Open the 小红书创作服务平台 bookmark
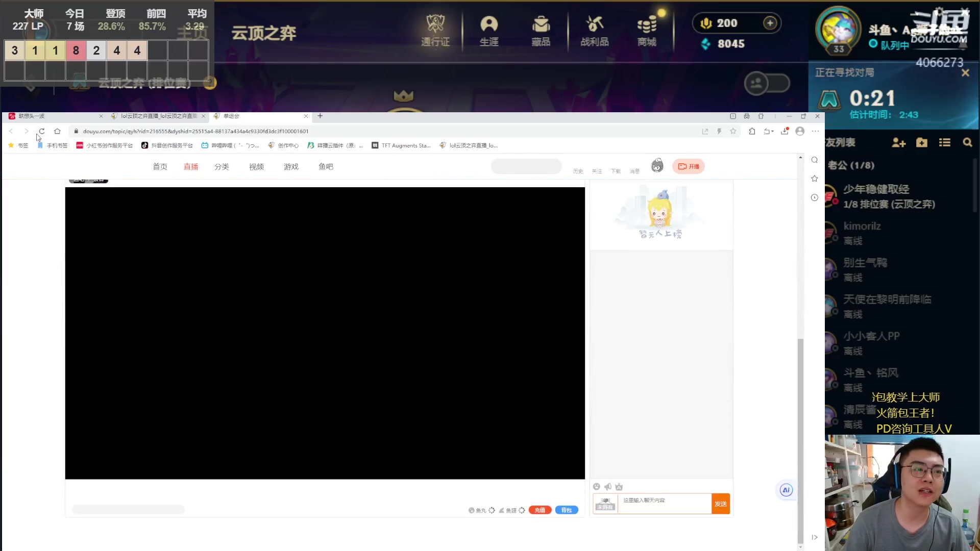The image size is (980, 551). click(x=104, y=145)
